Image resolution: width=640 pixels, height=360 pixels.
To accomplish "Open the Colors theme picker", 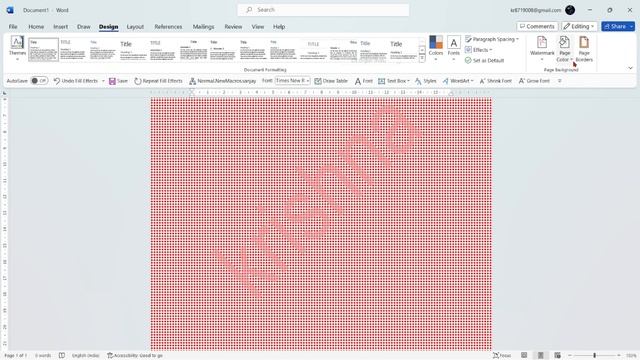I will [436, 48].
